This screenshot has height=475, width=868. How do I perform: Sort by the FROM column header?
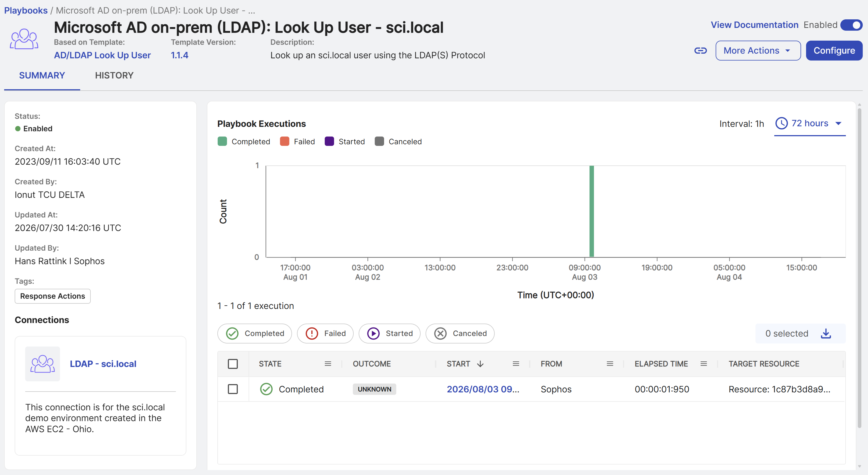(551, 364)
